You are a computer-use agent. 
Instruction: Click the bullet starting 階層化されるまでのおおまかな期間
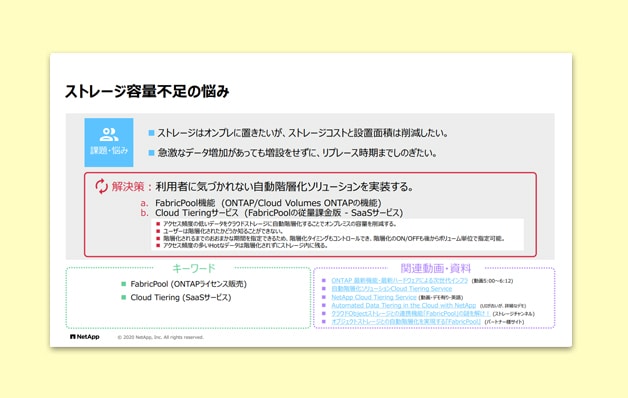[x=334, y=238]
